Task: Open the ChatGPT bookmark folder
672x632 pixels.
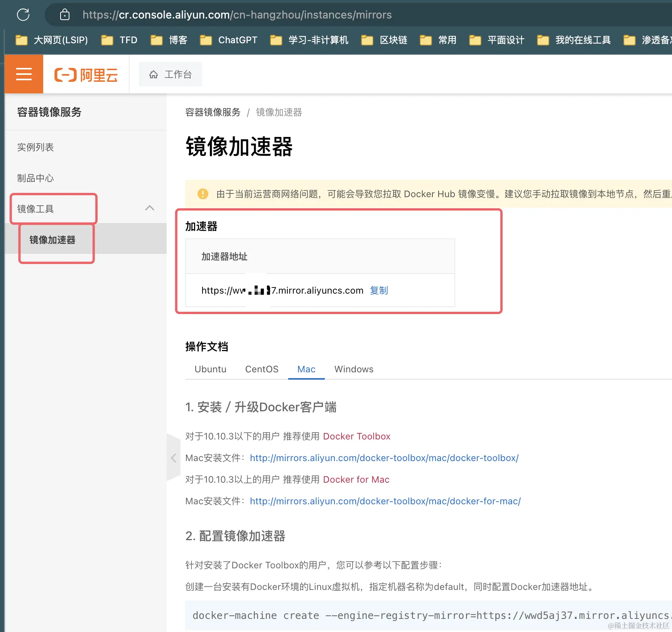Action: [228, 40]
